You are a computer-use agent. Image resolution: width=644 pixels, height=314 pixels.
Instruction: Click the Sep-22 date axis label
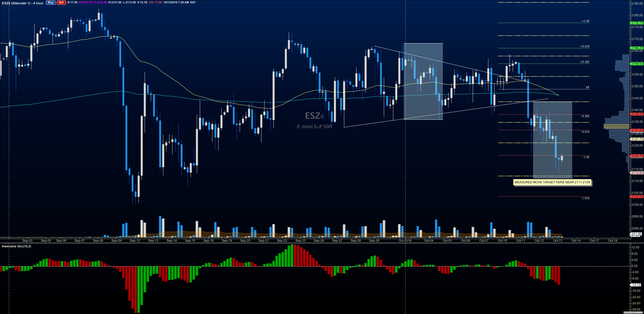tap(282, 241)
